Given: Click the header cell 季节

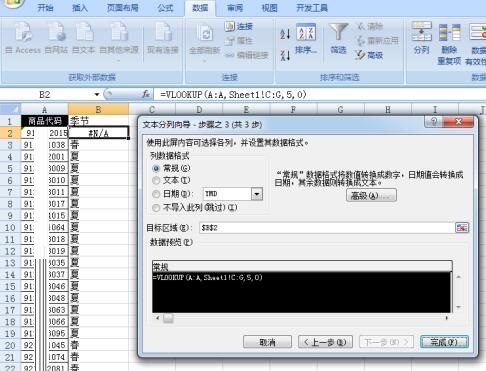Looking at the screenshot, I should pyautogui.click(x=98, y=121).
